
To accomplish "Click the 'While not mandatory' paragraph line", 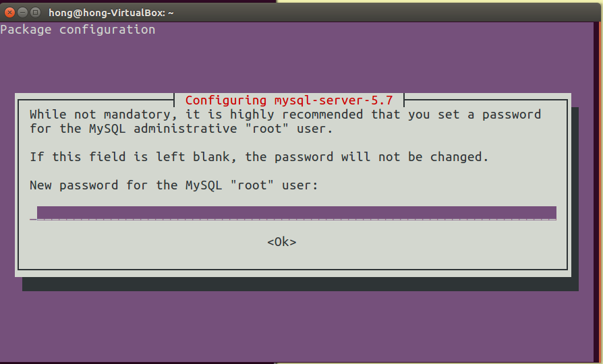I will [285, 115].
